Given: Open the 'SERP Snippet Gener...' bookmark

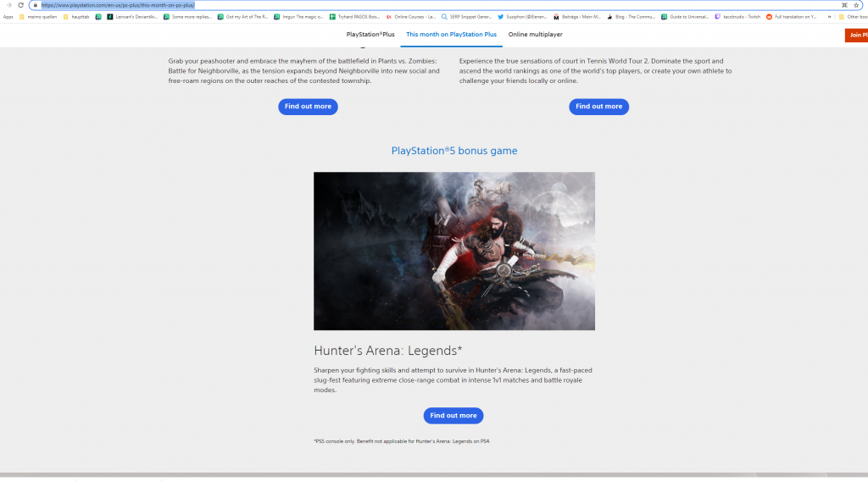Looking at the screenshot, I should point(467,17).
